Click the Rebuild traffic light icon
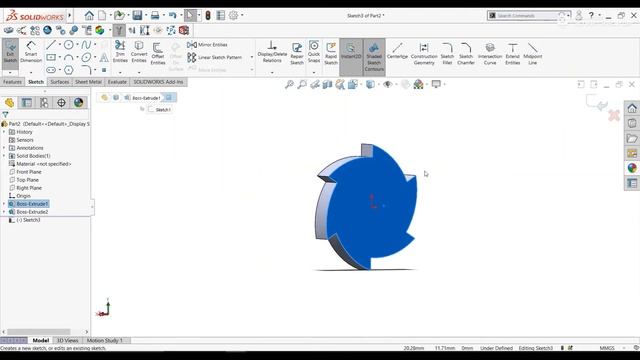Viewport: 640px width, 360px height. tap(208, 16)
